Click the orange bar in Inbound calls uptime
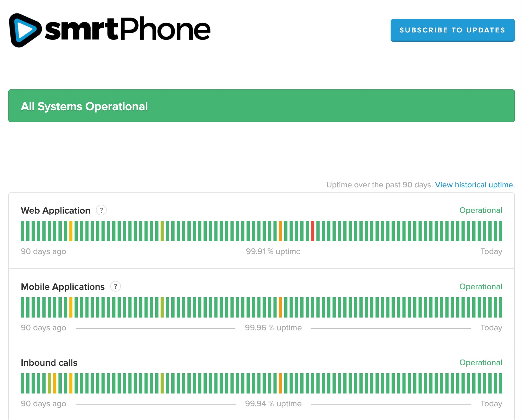522x420 pixels. (x=280, y=383)
